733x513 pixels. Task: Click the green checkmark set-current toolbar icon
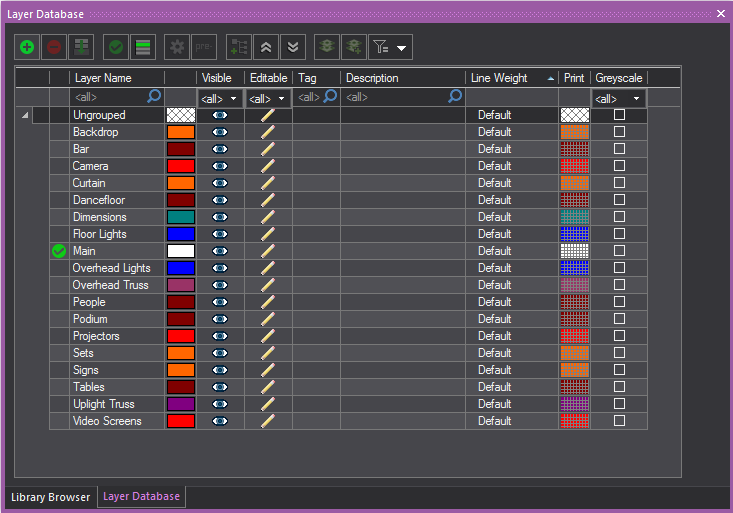pyautogui.click(x=116, y=46)
